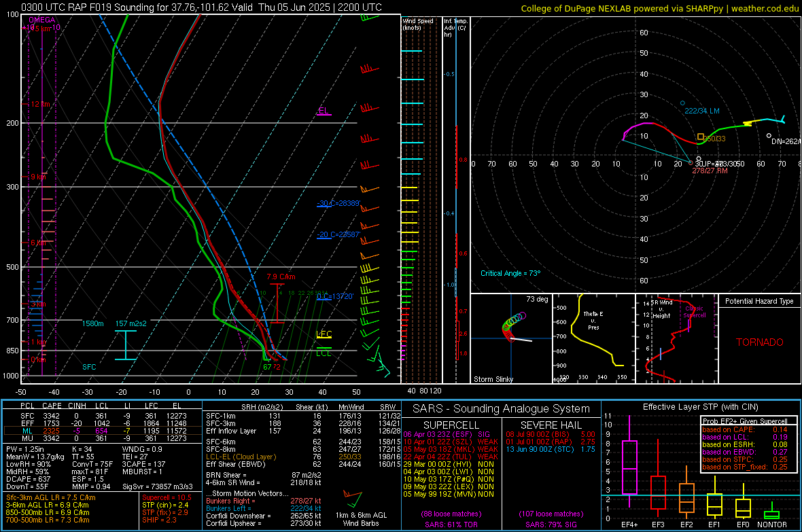Viewport: 802px width, 532px height.
Task: Select the SFC-1km shear row
Action: click(303, 416)
